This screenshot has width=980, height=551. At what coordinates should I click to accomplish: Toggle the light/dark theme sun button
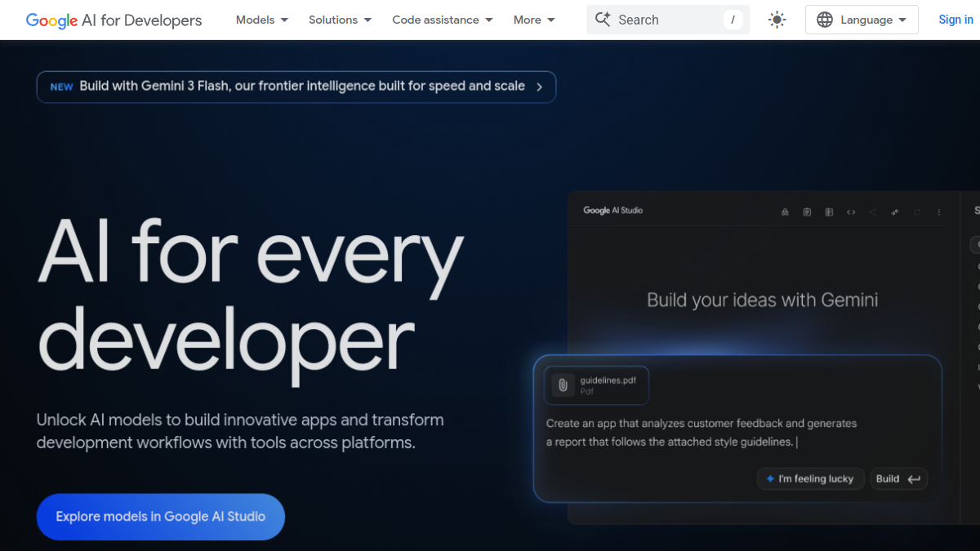[x=777, y=20]
